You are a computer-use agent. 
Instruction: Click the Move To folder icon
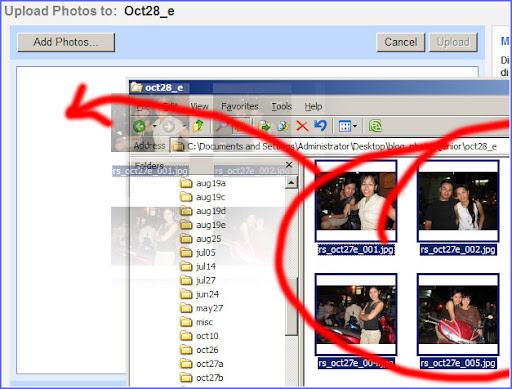point(264,126)
